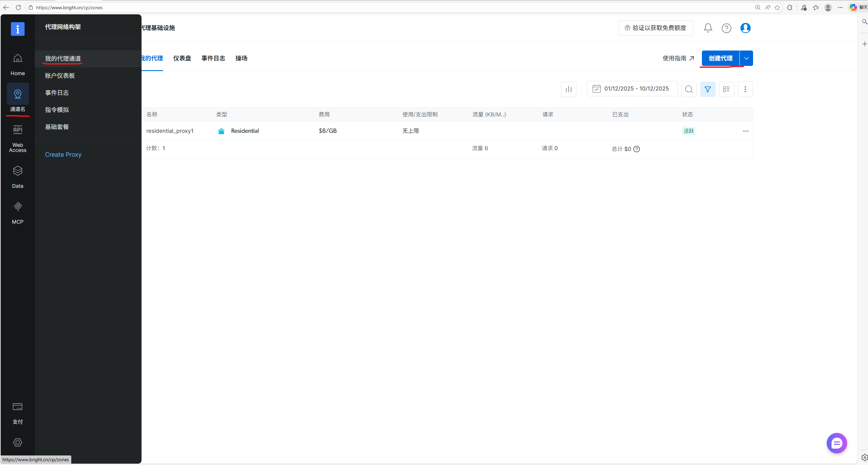Image resolution: width=868 pixels, height=465 pixels.
Task: Click the search magnifier in table toolbar
Action: 689,89
